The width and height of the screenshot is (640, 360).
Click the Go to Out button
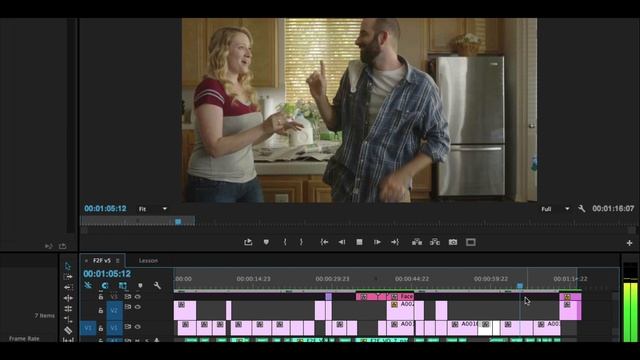pyautogui.click(x=395, y=242)
